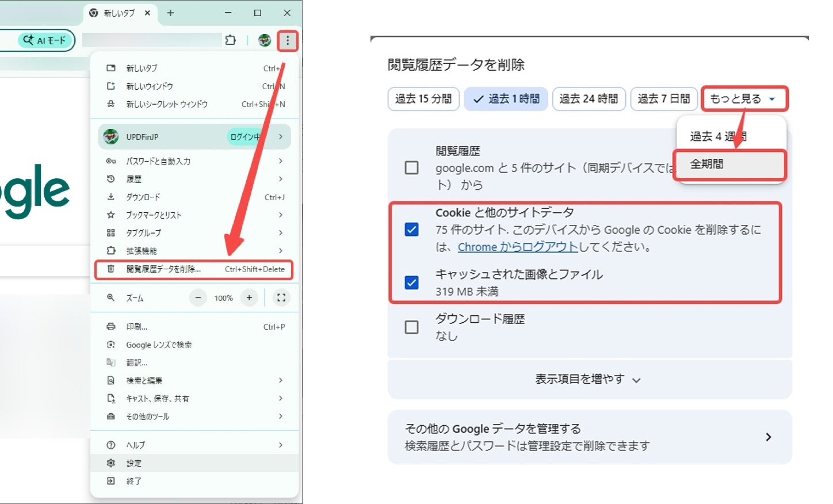Expand その他の Google データを管理する arrow

click(769, 437)
